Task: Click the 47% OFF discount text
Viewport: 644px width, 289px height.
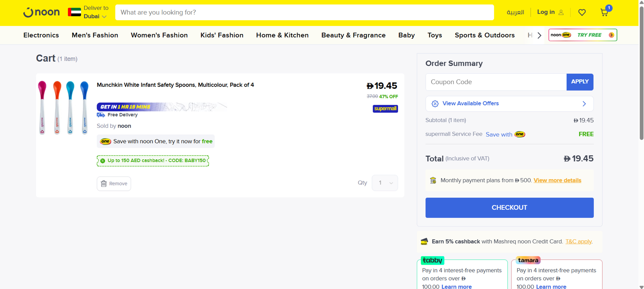Action: [388, 97]
